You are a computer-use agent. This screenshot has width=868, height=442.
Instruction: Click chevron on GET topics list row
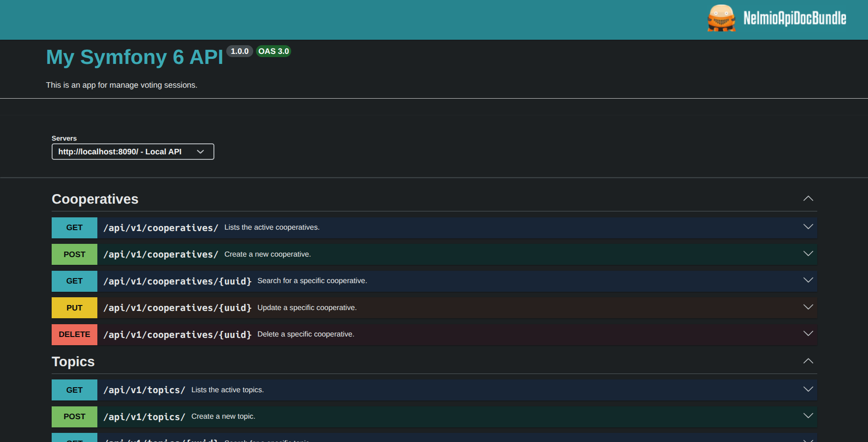808,389
